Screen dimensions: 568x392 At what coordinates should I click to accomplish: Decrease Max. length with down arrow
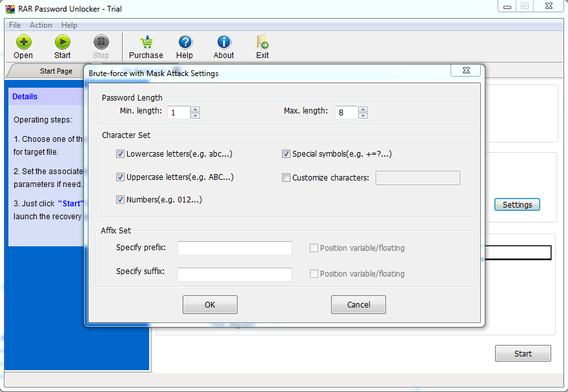tap(363, 115)
